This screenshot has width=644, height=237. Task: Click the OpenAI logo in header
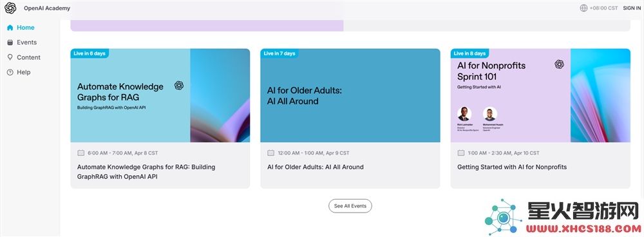10,8
